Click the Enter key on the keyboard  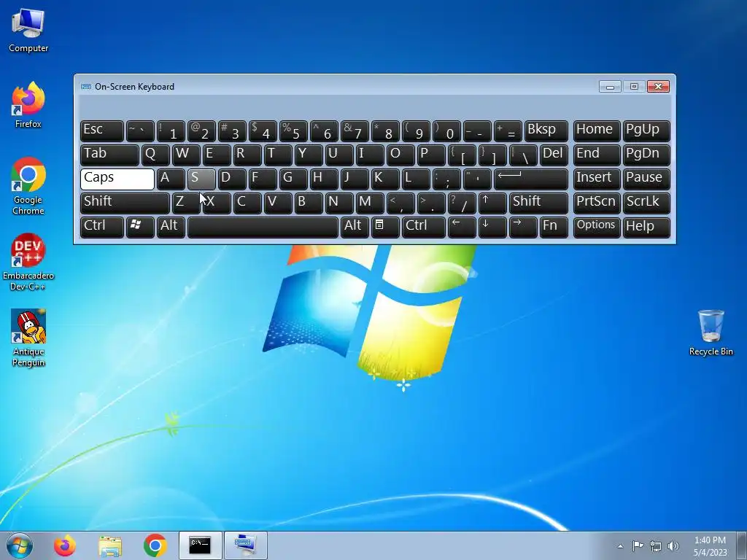(531, 179)
